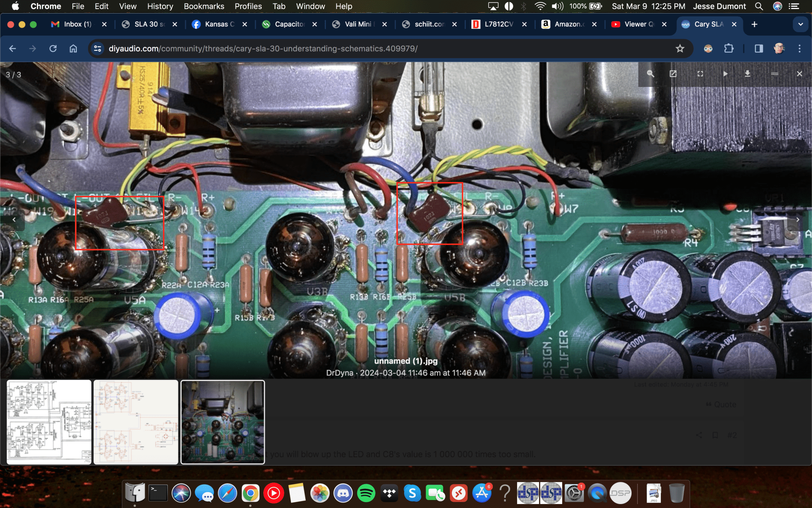Switch to the SLA 30 tab
This screenshot has height=508, width=812.
[x=149, y=24]
